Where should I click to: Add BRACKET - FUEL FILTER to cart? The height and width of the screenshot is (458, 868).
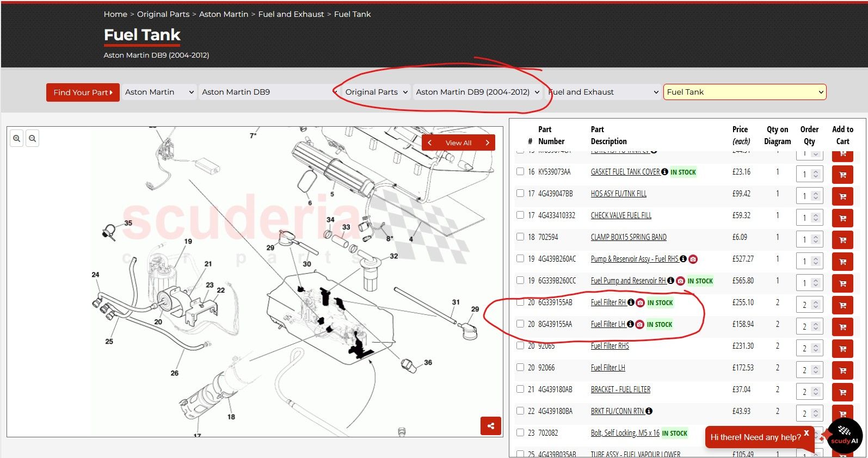click(x=842, y=392)
